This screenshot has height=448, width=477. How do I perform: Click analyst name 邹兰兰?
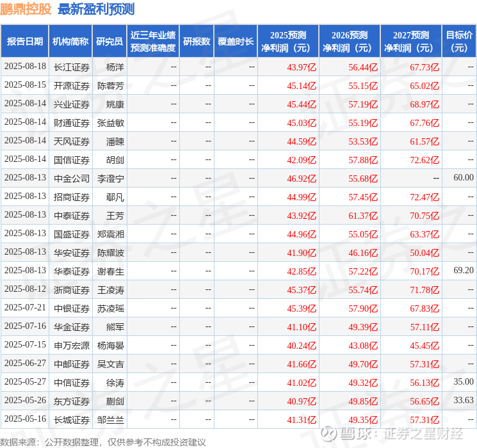(111, 420)
